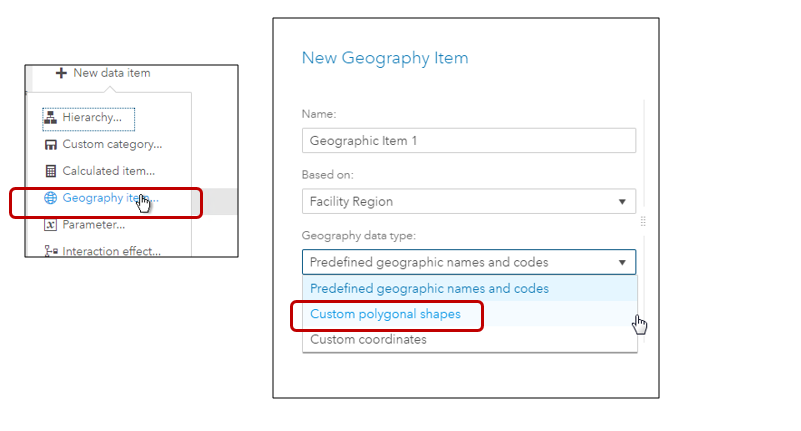Click the dotted resize grip beside dialog

(x=643, y=221)
